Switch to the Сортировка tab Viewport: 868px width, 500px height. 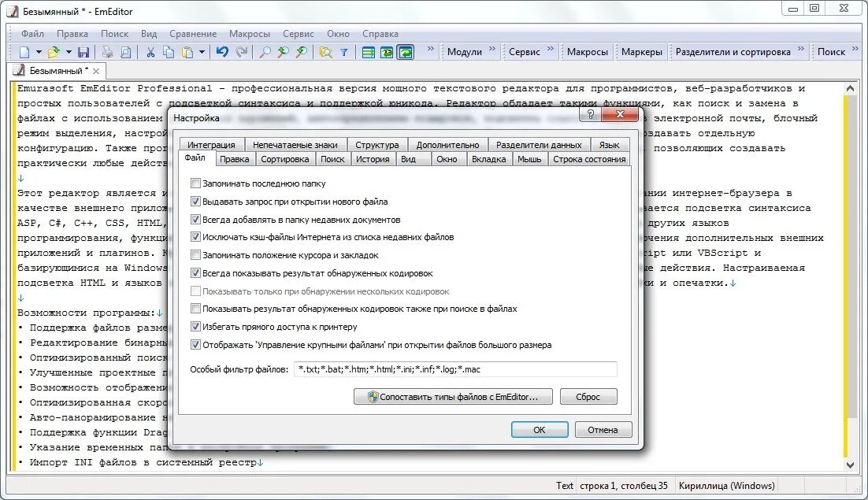pyautogui.click(x=284, y=159)
